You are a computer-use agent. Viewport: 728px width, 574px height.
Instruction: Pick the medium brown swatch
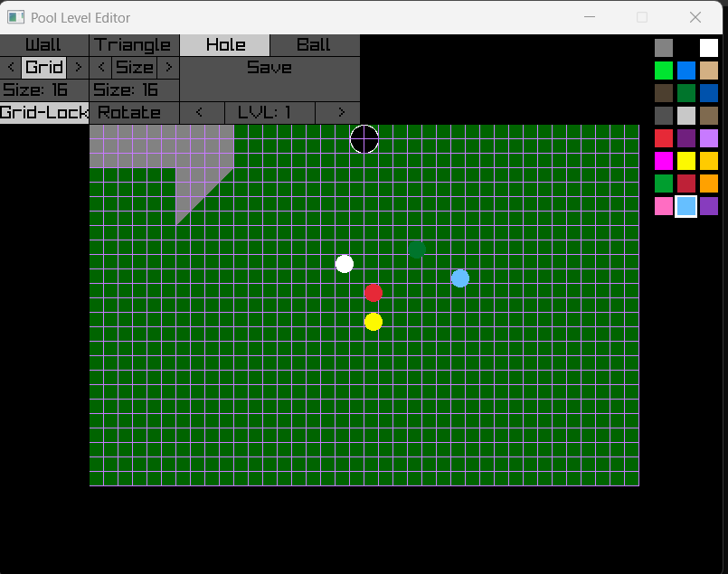[x=708, y=116]
